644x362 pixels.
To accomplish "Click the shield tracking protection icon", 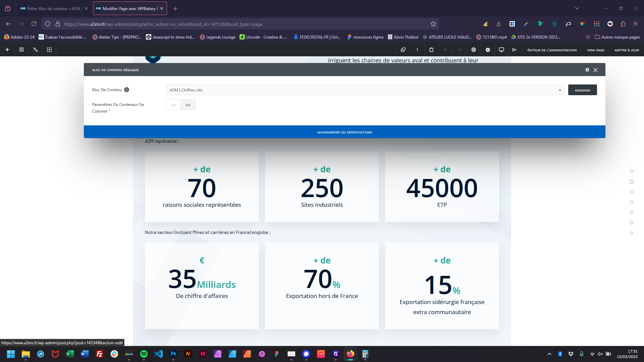I will coord(48,24).
